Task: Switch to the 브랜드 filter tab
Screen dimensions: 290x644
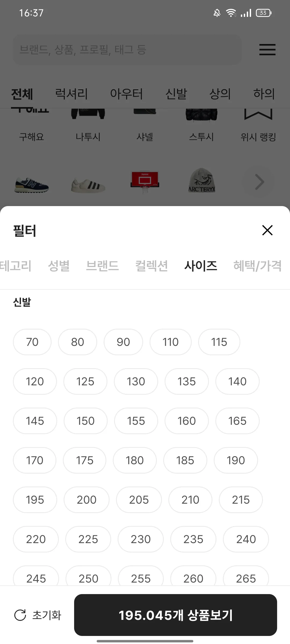Action: click(102, 266)
